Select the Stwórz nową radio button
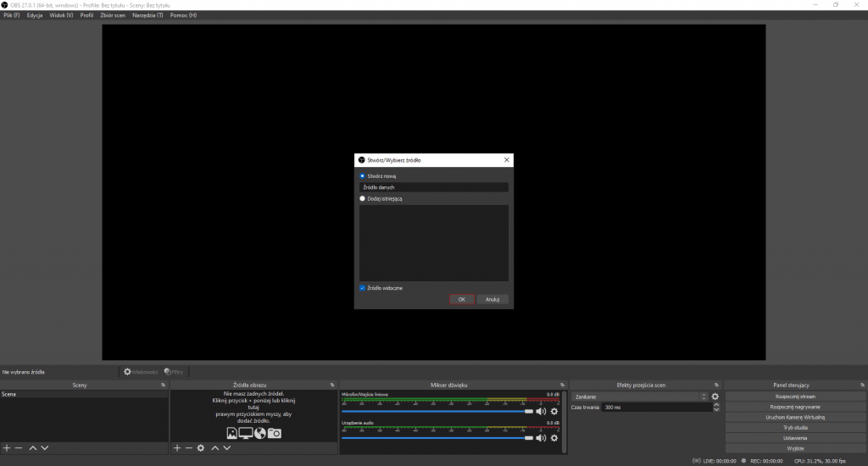This screenshot has width=868, height=466. click(363, 176)
